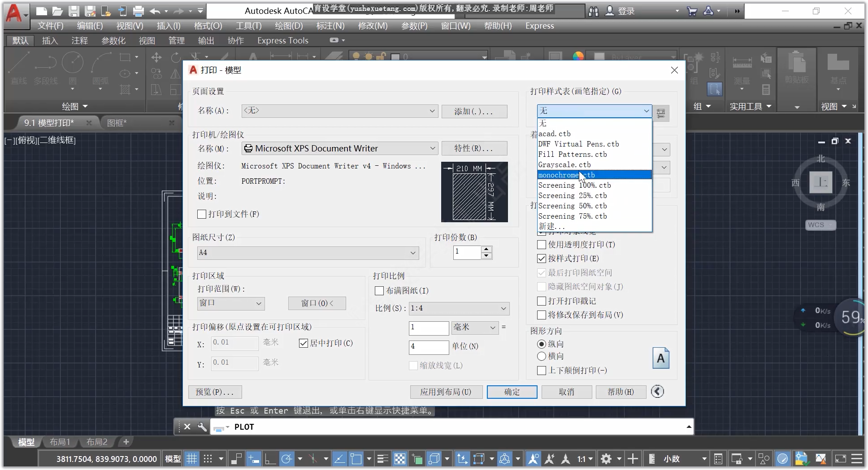Click the clean screen icon in status bar

(841, 459)
